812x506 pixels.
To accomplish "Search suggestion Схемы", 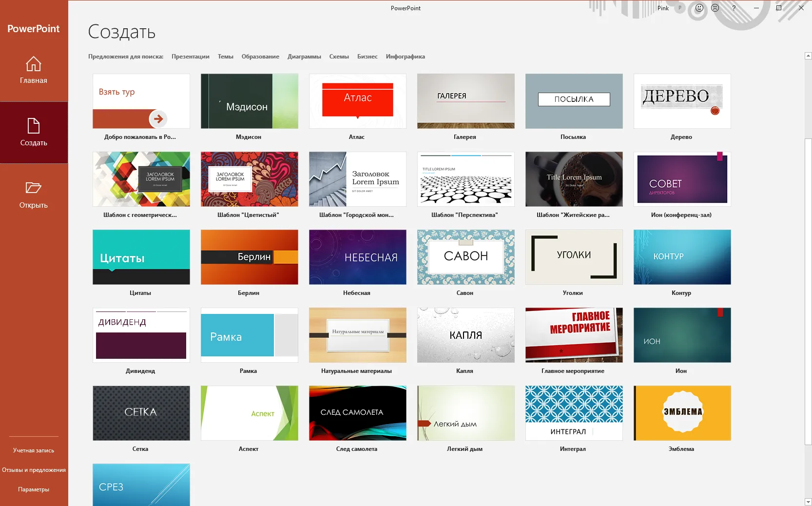I will (339, 57).
